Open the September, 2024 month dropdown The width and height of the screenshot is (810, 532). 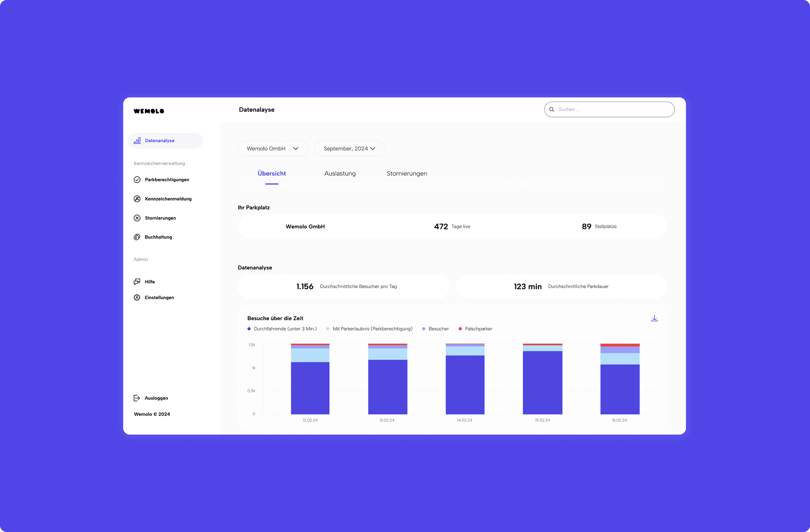click(349, 148)
